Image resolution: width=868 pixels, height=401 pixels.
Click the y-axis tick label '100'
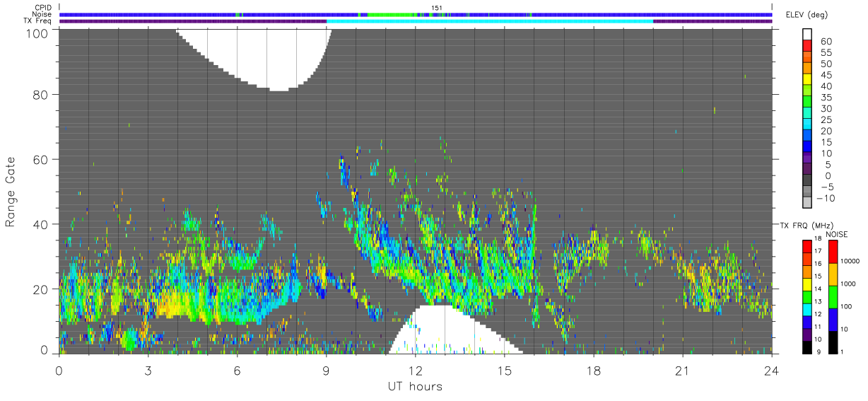(x=36, y=33)
